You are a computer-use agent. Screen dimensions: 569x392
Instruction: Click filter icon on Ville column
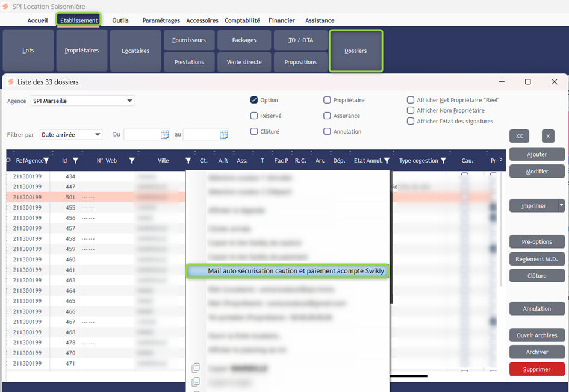pos(188,161)
